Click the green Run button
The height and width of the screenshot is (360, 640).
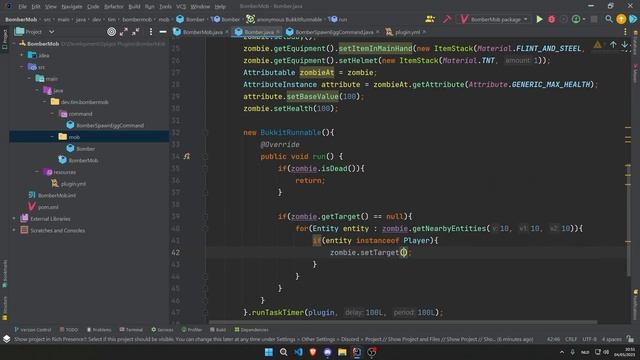tap(539, 19)
